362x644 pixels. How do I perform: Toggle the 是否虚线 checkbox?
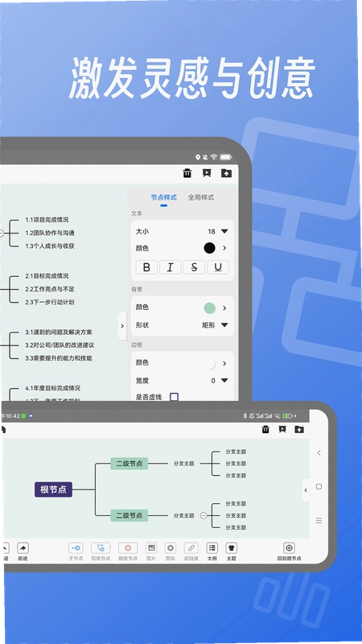(x=174, y=397)
